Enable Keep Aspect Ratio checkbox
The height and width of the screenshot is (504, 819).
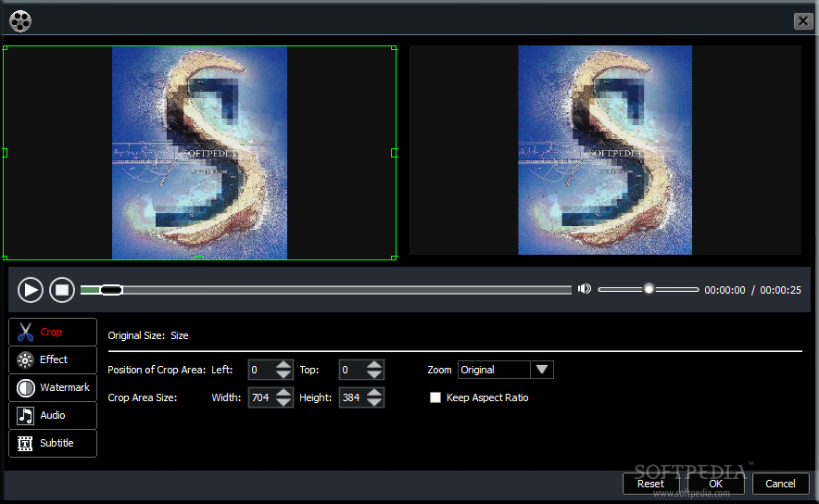[x=435, y=397]
